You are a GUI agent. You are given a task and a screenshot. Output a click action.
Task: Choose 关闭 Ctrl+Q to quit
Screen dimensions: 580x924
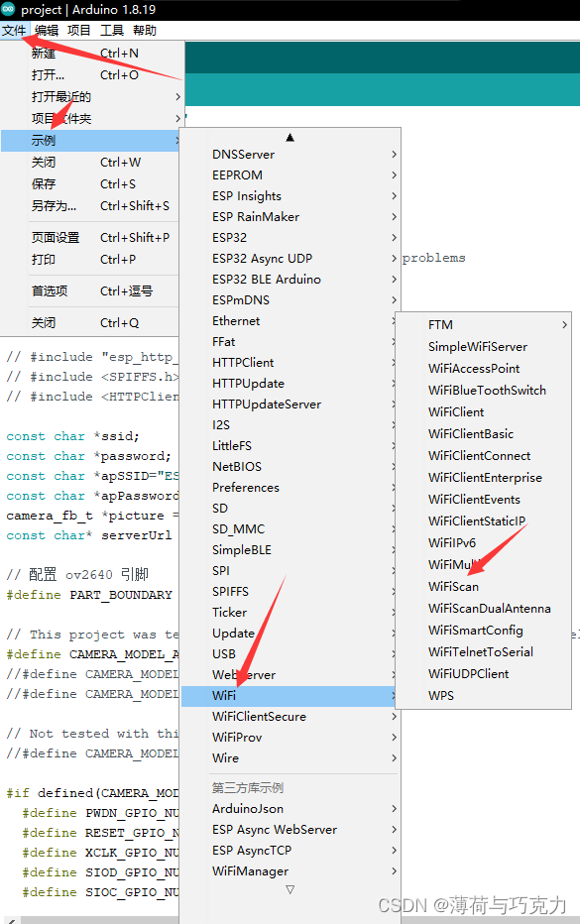(89, 323)
